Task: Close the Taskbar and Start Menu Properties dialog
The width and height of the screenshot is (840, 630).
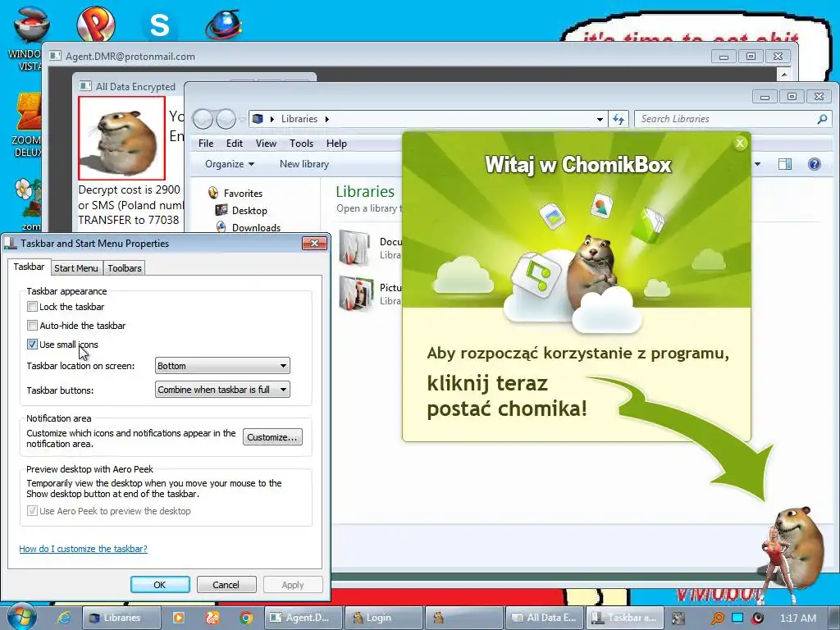Action: point(314,243)
